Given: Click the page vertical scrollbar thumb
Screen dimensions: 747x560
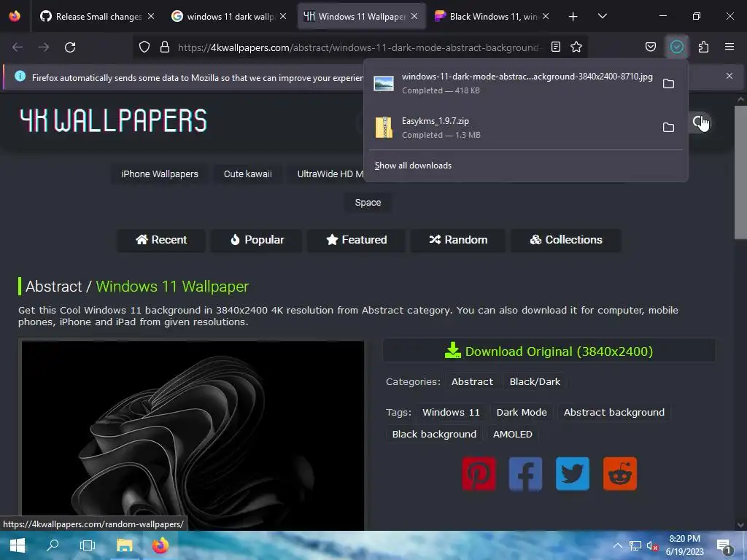Looking at the screenshot, I should tap(740, 172).
